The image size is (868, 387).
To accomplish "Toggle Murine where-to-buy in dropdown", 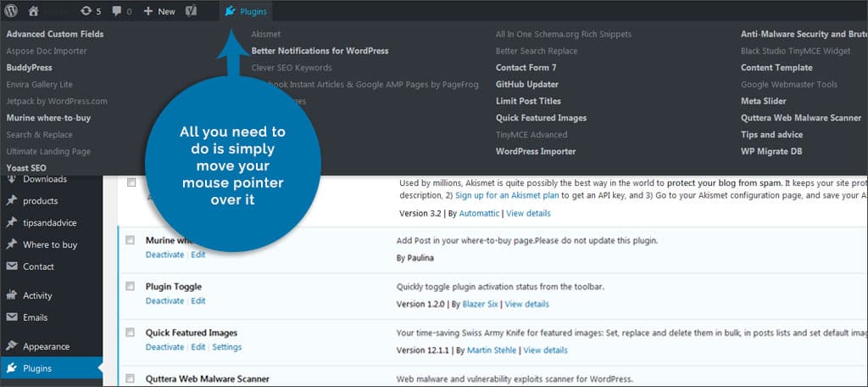I will pos(48,117).
